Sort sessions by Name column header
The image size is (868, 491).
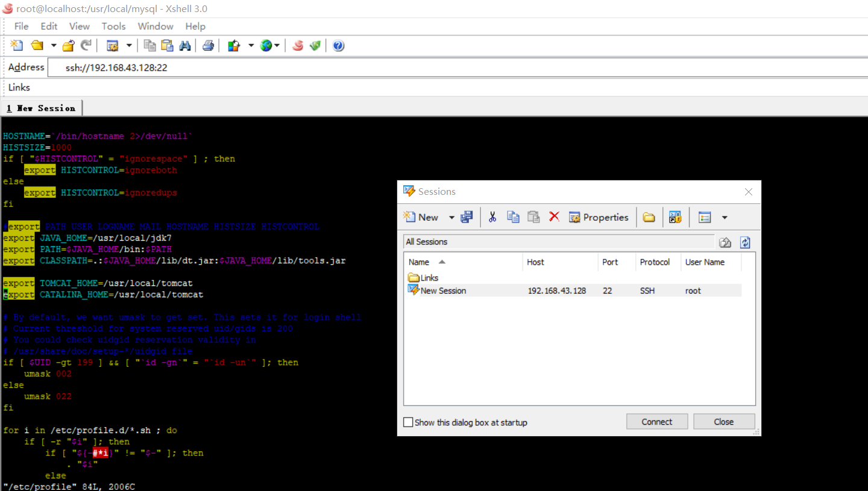click(x=463, y=262)
